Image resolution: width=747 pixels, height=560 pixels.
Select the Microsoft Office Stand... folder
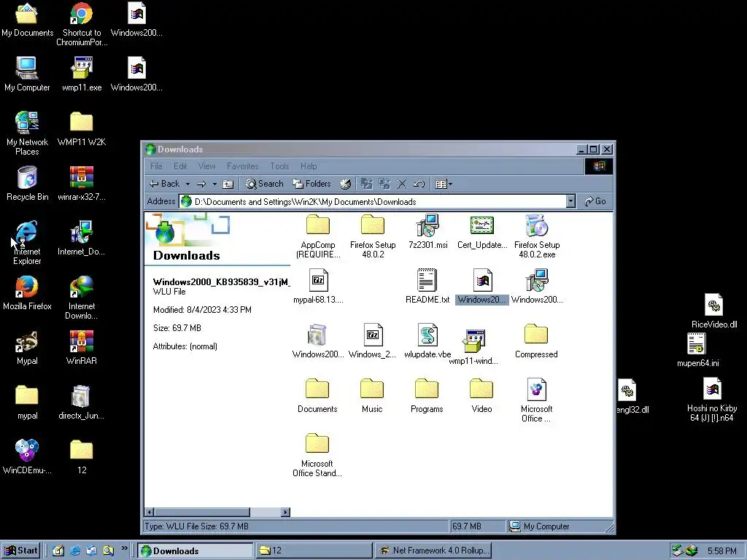click(317, 455)
